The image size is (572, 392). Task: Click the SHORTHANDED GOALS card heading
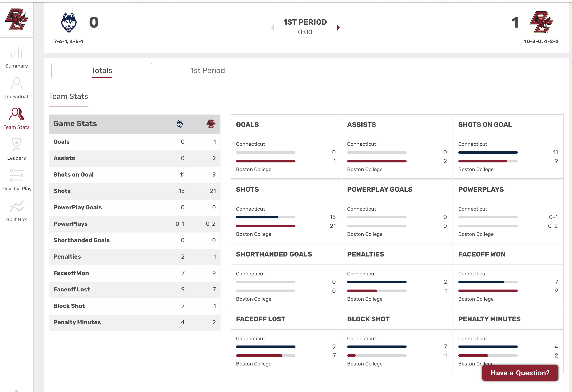point(274,254)
